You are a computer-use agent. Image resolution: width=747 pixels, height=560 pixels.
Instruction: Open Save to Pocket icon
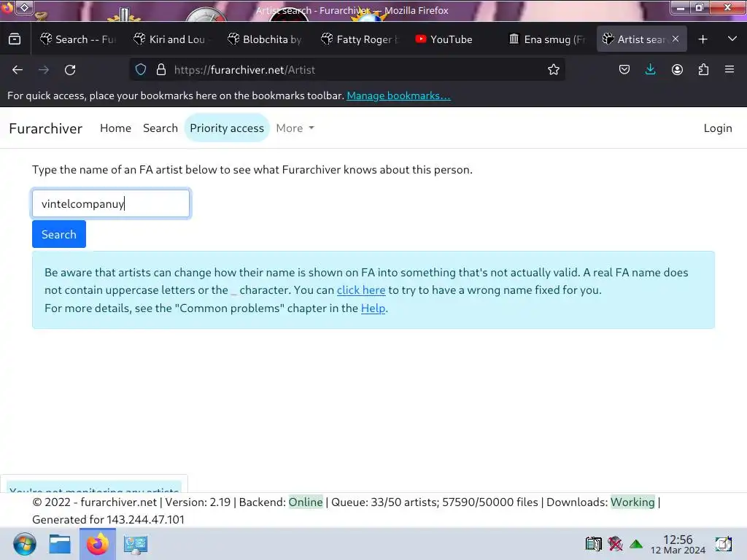pos(624,70)
